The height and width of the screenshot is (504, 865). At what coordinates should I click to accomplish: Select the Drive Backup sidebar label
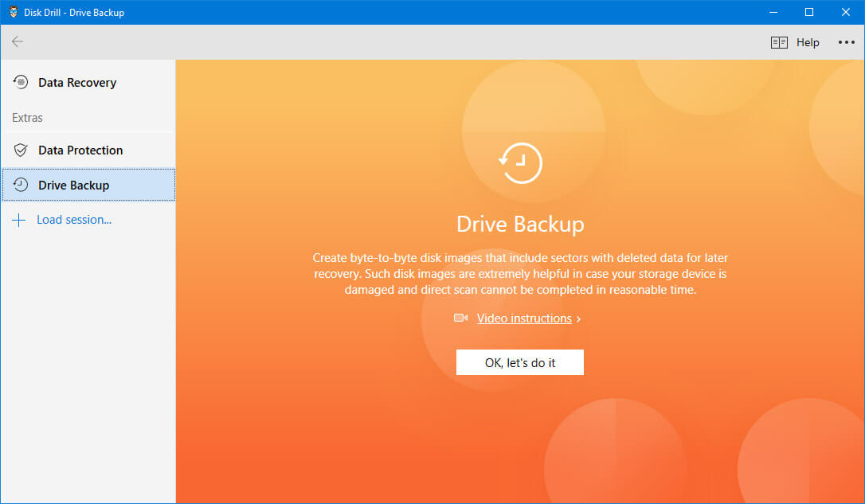point(73,186)
